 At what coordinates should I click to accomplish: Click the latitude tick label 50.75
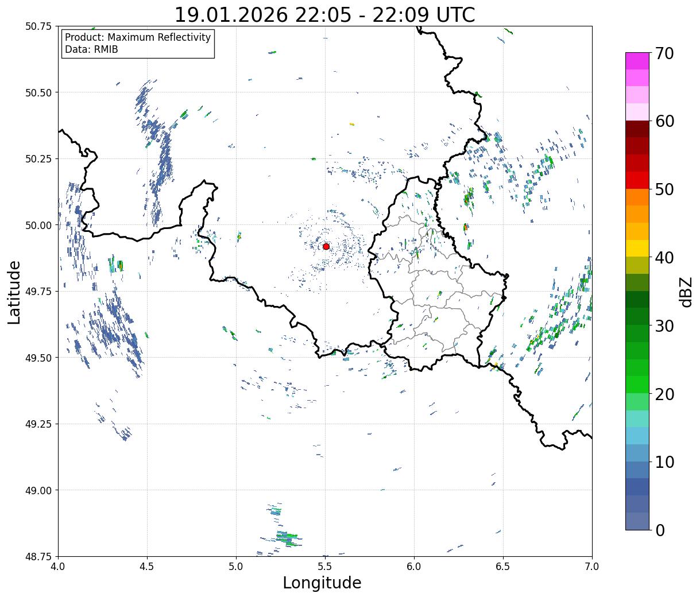(38, 26)
